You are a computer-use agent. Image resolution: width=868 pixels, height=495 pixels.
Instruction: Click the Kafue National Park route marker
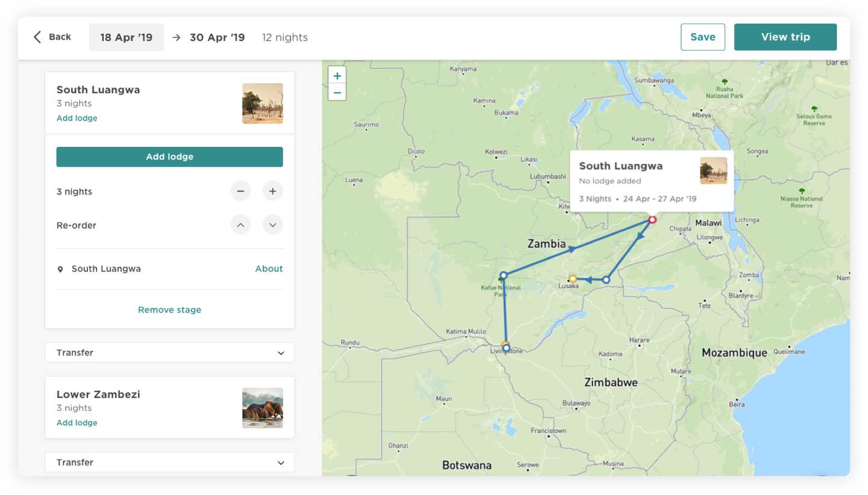tap(503, 275)
